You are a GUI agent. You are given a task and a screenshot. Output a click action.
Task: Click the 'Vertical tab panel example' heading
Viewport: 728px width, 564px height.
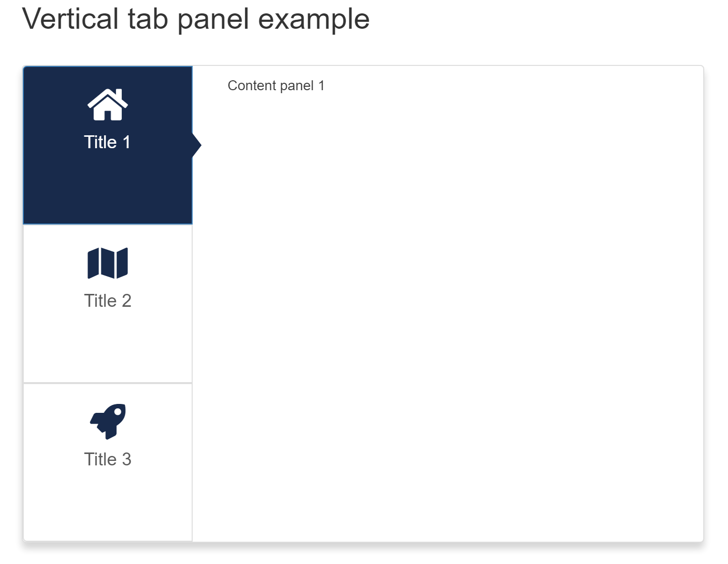197,19
